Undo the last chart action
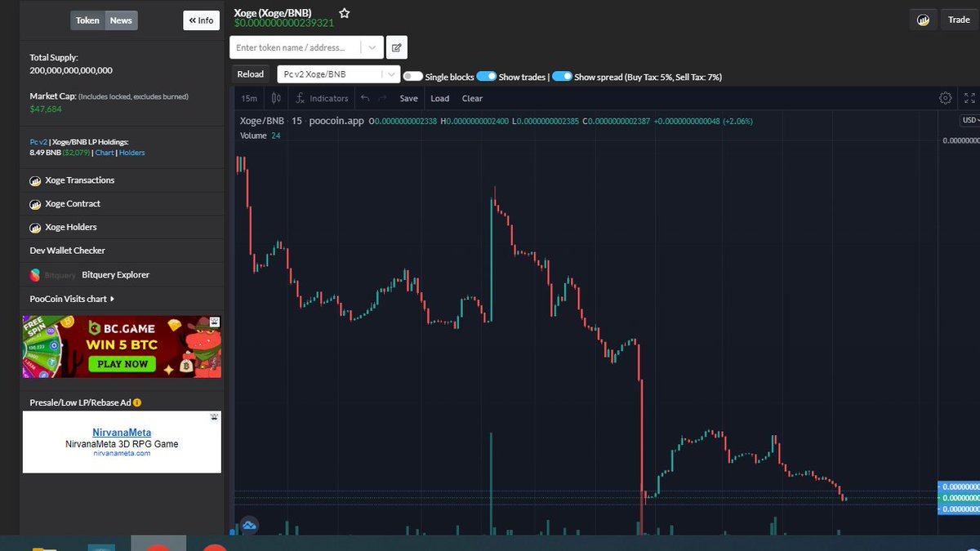Viewport: 980px width, 551px height. click(x=365, y=98)
